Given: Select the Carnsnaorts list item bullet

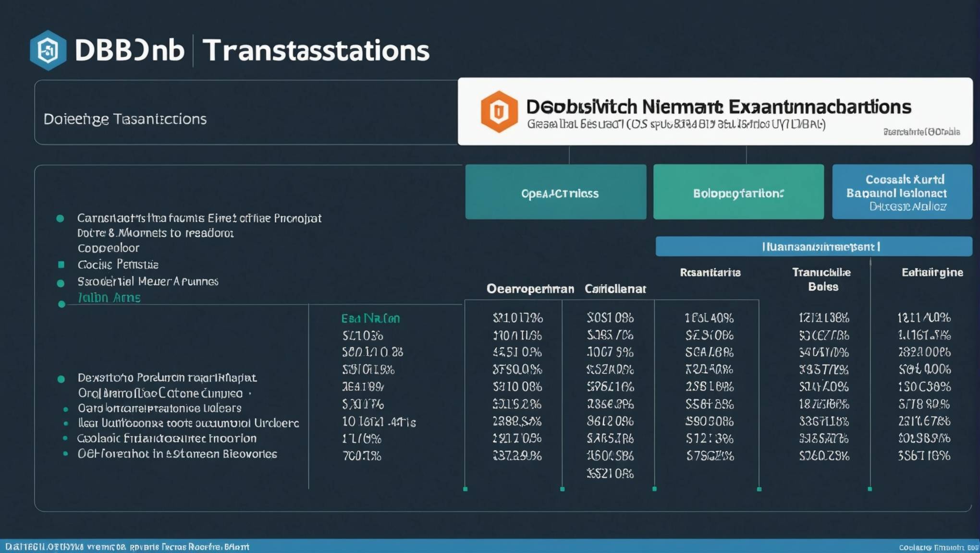Looking at the screenshot, I should click(x=60, y=218).
